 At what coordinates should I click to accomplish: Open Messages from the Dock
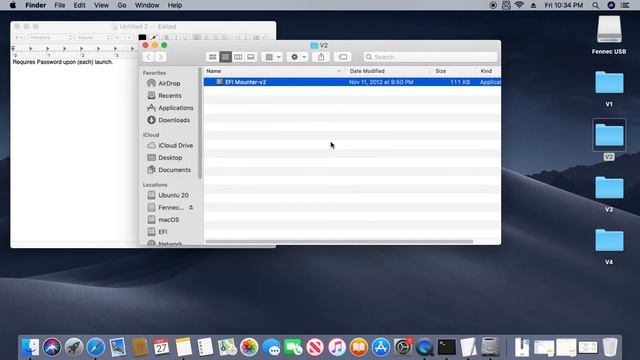(271, 347)
